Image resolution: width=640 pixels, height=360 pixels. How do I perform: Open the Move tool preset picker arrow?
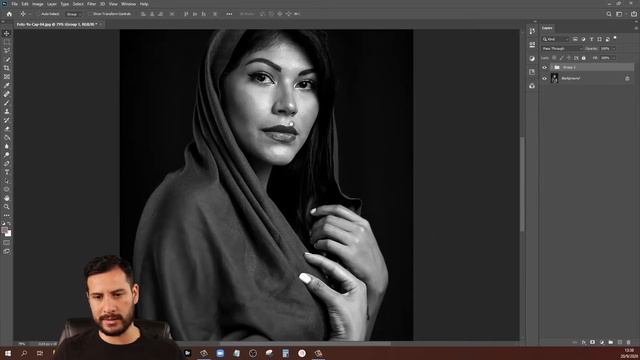point(29,14)
